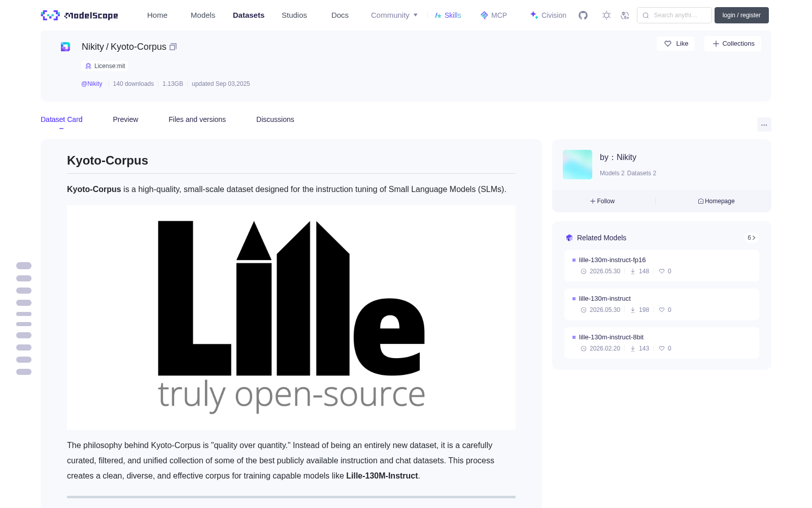Click the Datasets 2 count text
812x508 pixels.
click(641, 173)
